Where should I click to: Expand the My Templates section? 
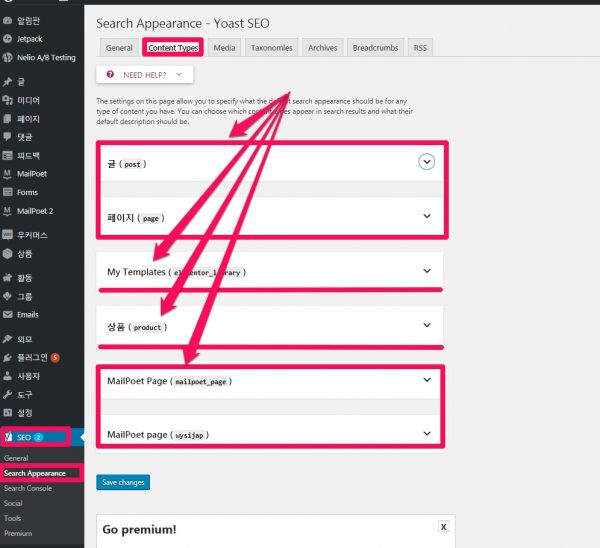pos(427,271)
